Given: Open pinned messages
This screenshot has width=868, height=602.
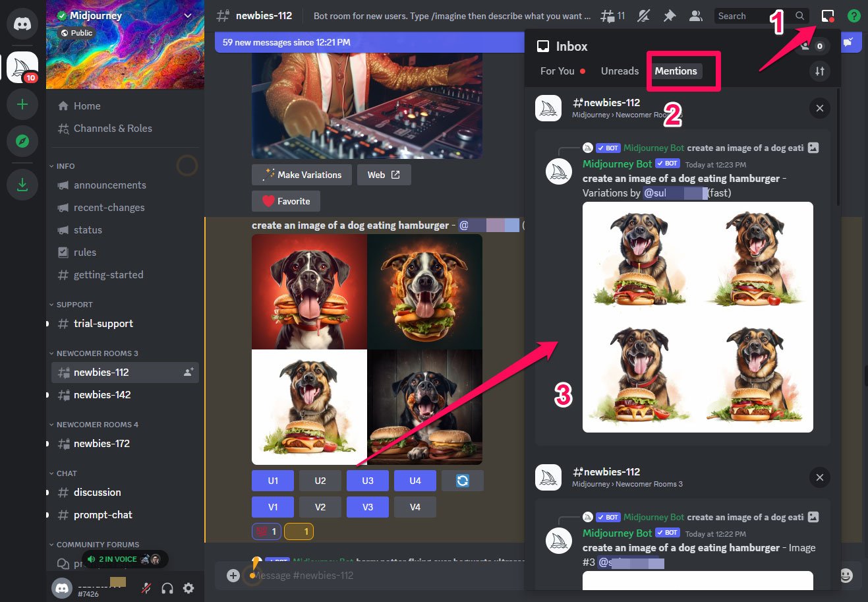Looking at the screenshot, I should [x=669, y=16].
